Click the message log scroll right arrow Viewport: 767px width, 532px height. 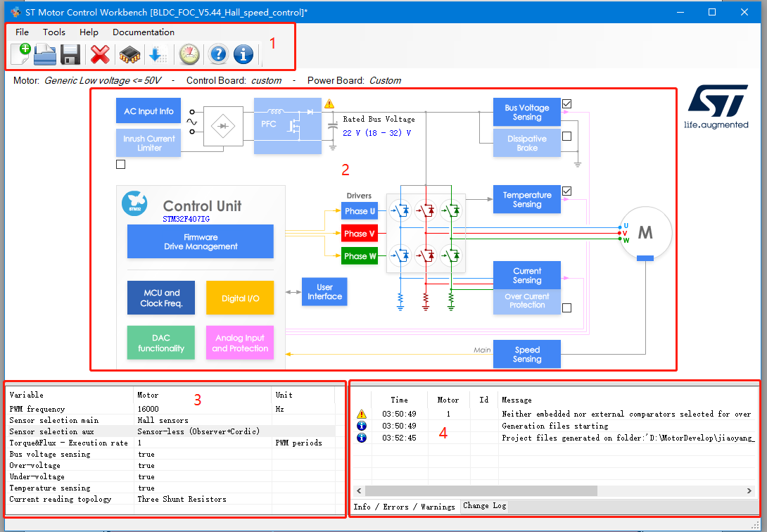(x=749, y=490)
